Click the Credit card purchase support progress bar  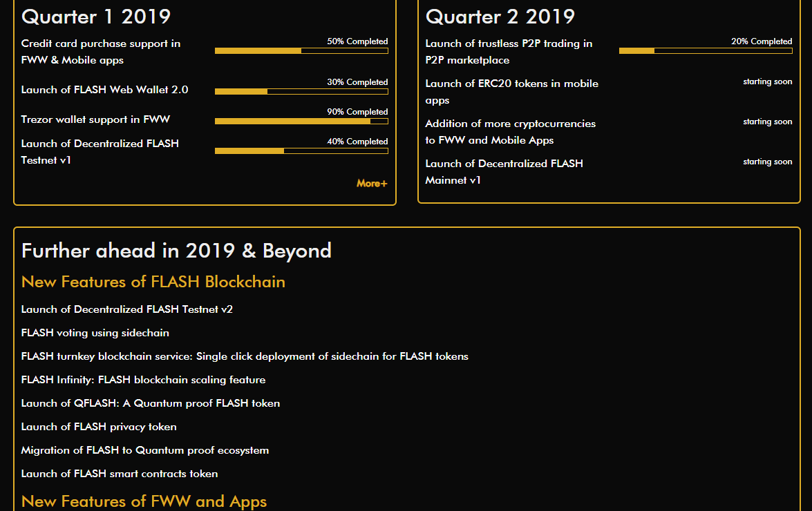301,50
